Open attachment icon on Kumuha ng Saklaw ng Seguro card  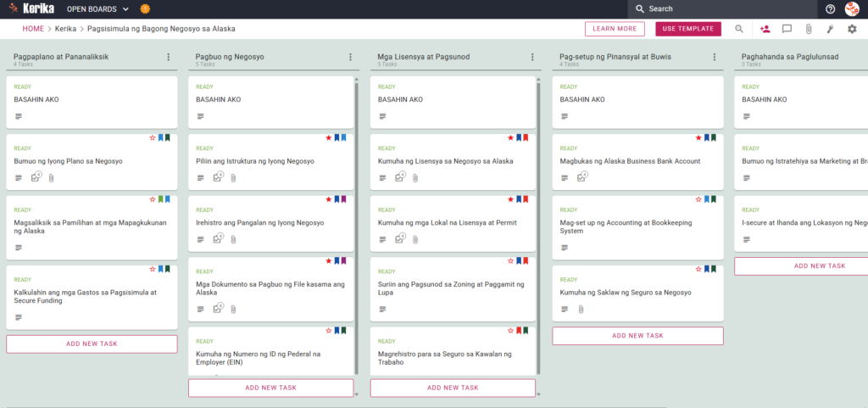580,309
